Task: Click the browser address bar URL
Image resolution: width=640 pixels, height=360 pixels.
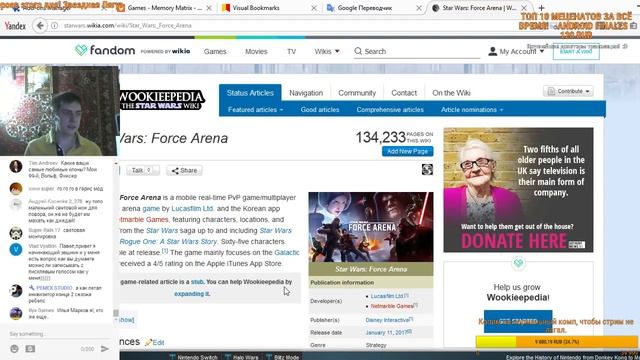Action: (127, 25)
